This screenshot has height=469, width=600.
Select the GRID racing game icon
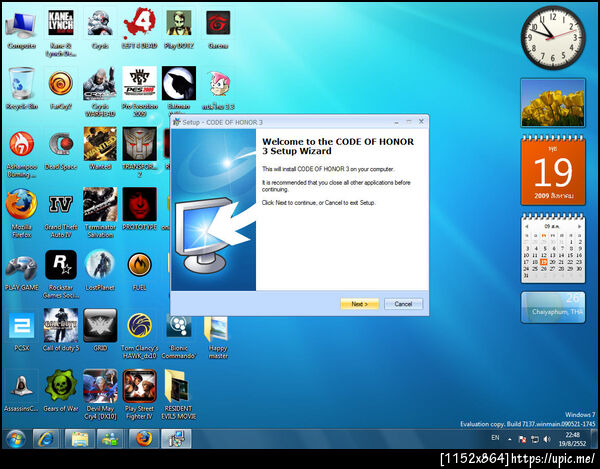point(100,330)
